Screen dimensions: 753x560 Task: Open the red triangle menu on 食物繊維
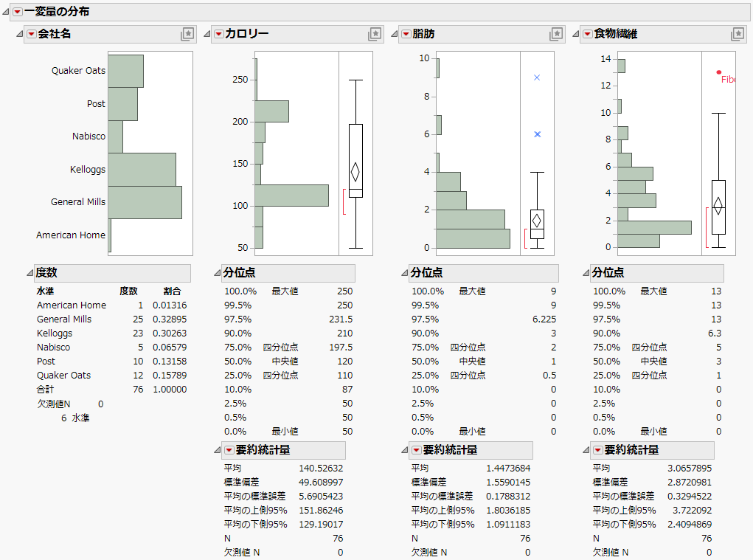(x=586, y=33)
